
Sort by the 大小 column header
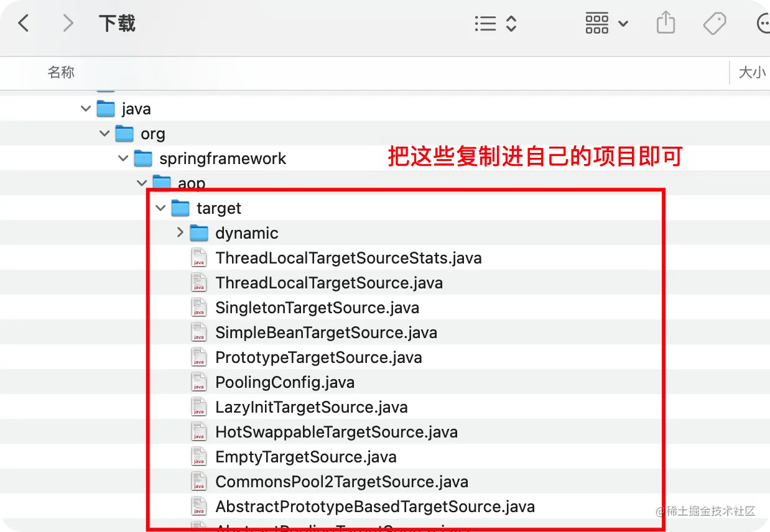[x=752, y=72]
